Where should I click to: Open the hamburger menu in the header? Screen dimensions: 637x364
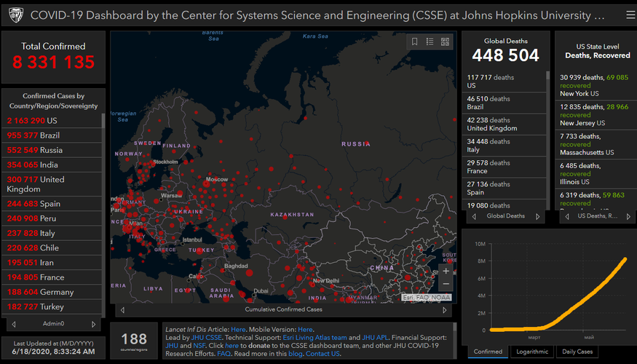(630, 15)
